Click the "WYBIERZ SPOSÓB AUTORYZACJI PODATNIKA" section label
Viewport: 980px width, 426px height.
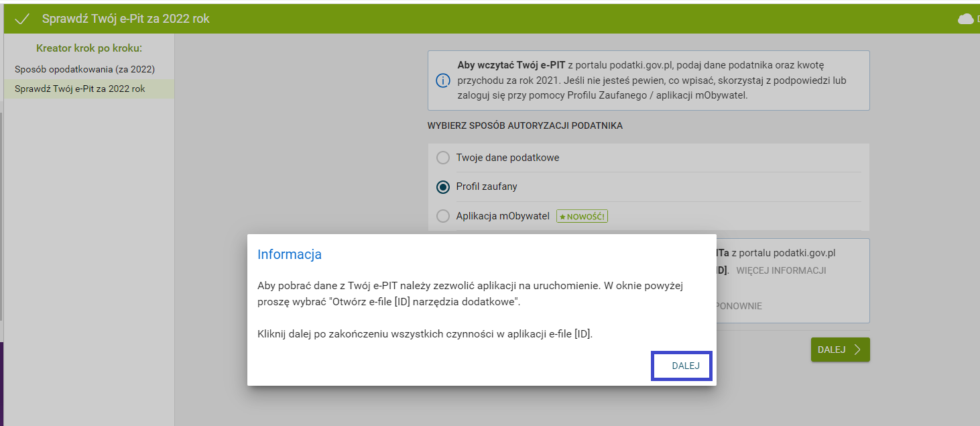525,125
